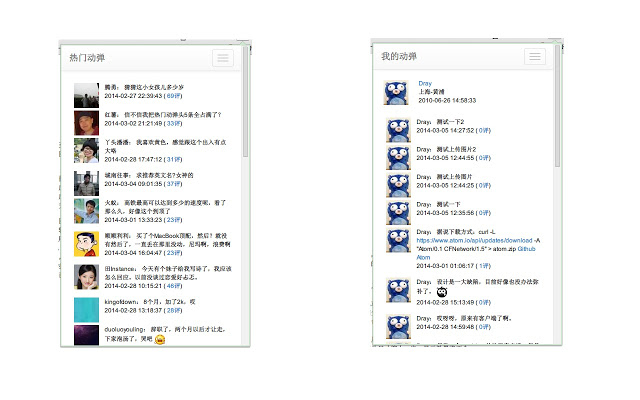Viewport: 640px width, 400px height.
Task: Click Dray profile gopher avatar at top
Action: pos(396,93)
